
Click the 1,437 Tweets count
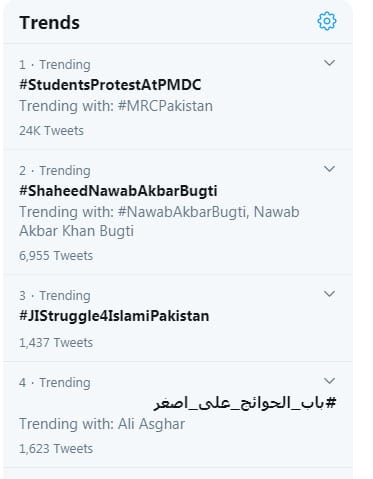56,343
